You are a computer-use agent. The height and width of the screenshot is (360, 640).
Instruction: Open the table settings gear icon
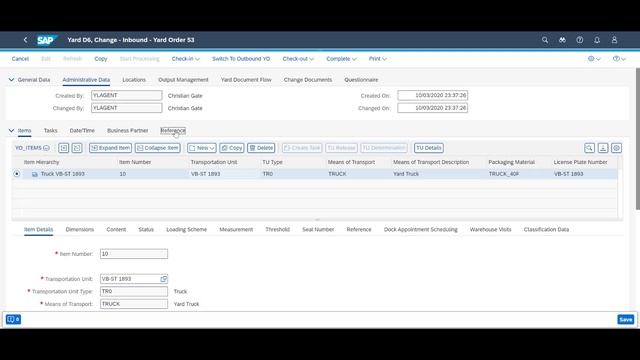[x=616, y=148]
